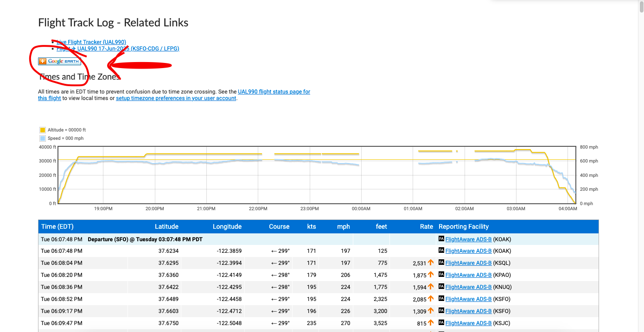Click the yellow Altitude legend swatch
This screenshot has height=332, width=644.
(43, 130)
